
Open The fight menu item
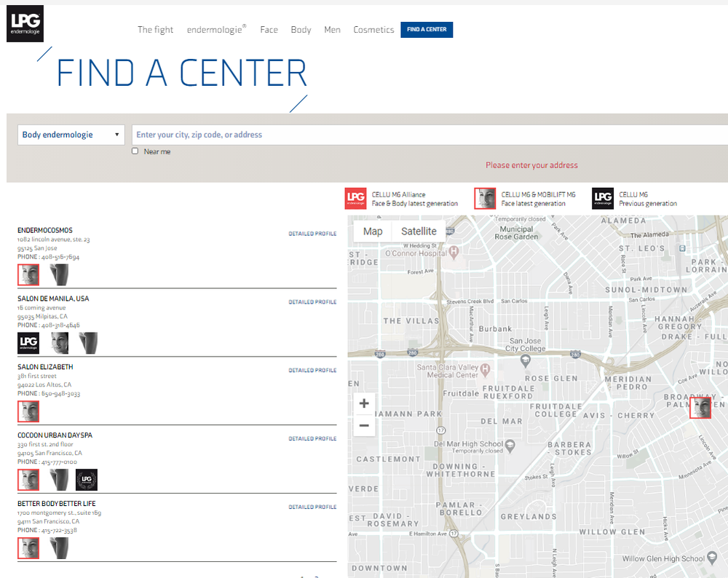155,30
